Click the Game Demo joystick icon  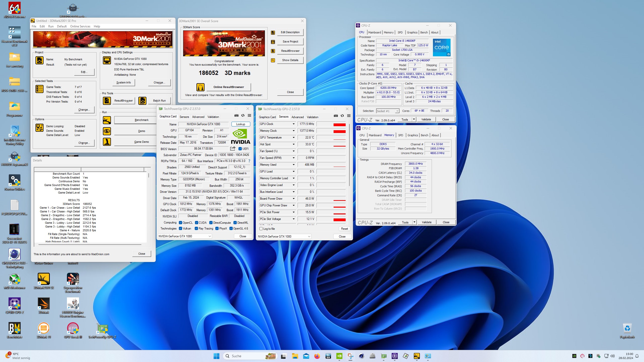pyautogui.click(x=107, y=142)
